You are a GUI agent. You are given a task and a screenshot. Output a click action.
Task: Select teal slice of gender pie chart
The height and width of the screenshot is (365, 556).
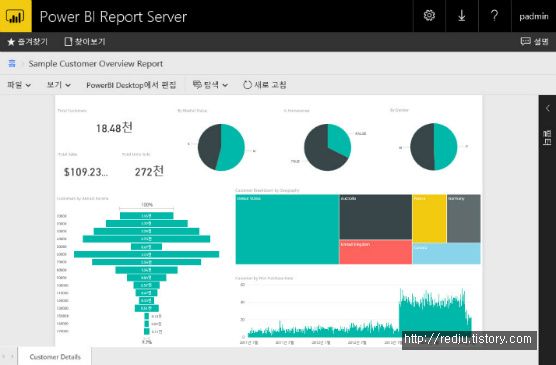pos(446,146)
